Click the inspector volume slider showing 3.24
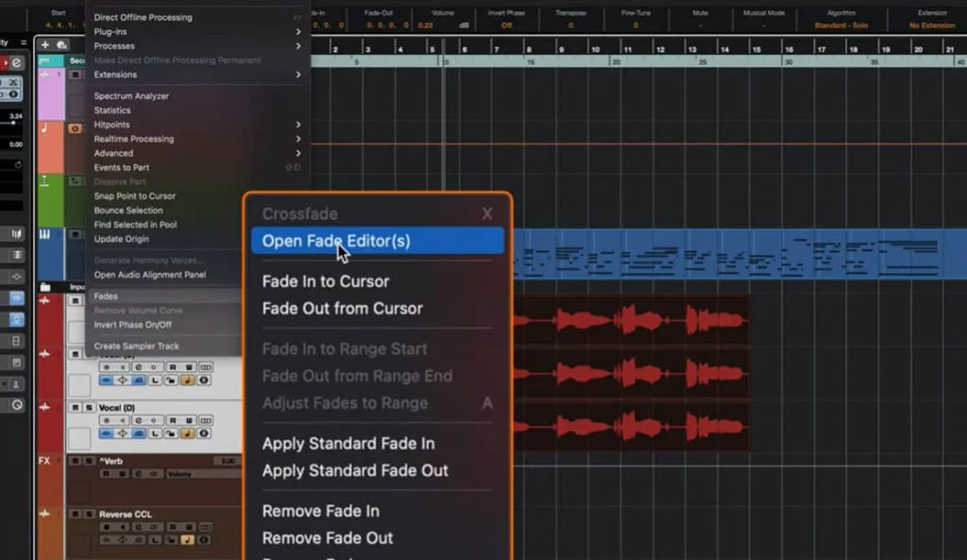Screen dimensions: 967x560 pyautogui.click(x=13, y=123)
